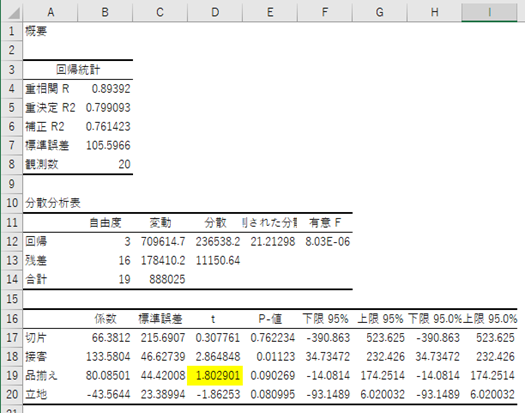Viewport: 525px width, 413px height.
Task: Select the 観測数 value 20
Action: 105,164
